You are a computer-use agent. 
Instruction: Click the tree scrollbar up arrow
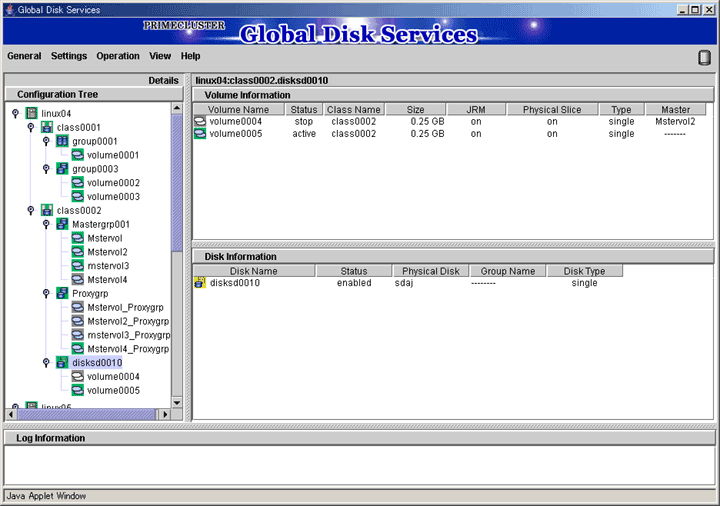click(177, 108)
